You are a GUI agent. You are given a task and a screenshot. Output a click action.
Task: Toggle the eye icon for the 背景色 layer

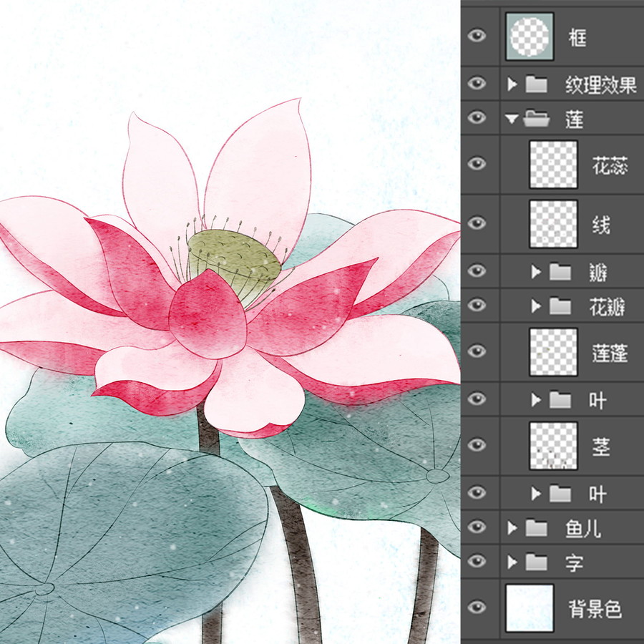tap(477, 608)
